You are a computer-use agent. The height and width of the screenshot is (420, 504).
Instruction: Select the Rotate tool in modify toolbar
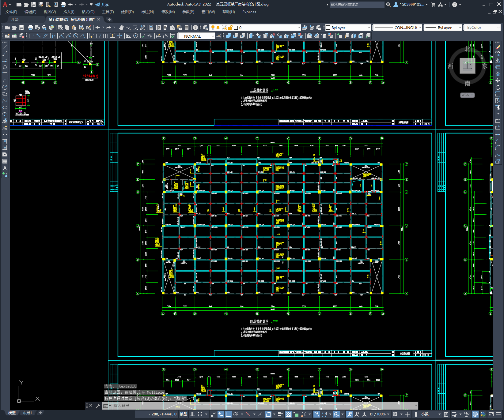[498, 87]
